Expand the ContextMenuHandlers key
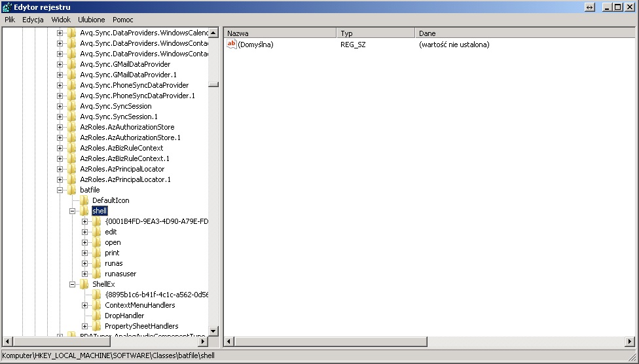 tap(85, 305)
